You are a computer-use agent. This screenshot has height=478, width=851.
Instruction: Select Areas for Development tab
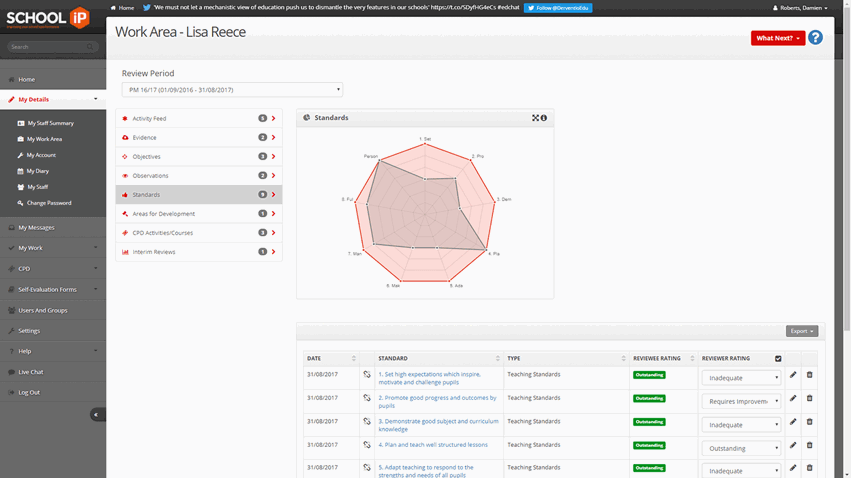199,214
